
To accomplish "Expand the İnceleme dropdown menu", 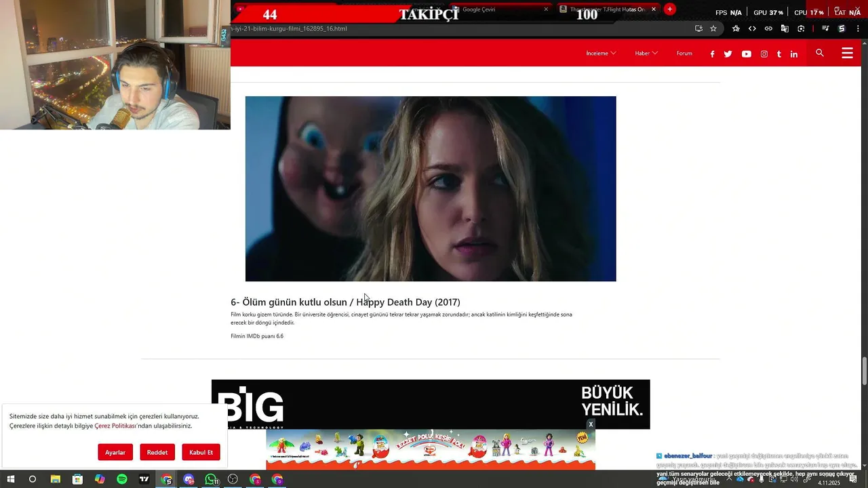I will 601,54.
